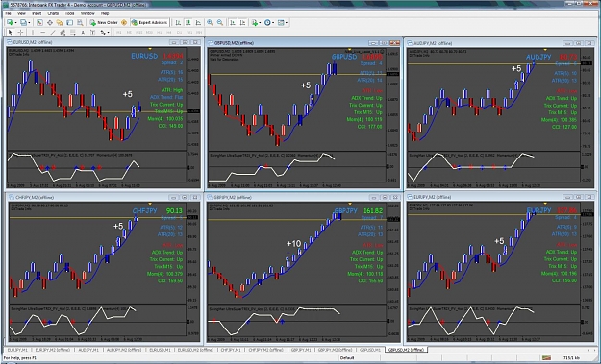Viewport: 601px width, 364px height.
Task: Switch to the H1 timeframe button
Action: coord(159,33)
